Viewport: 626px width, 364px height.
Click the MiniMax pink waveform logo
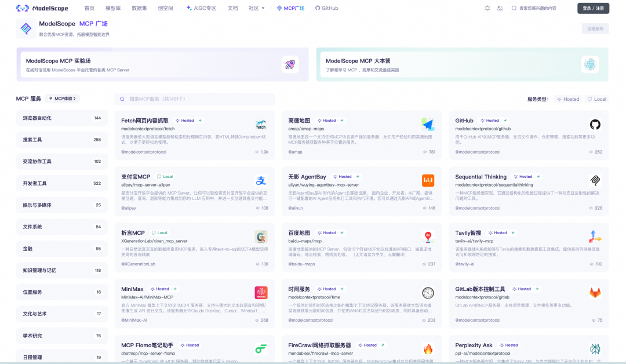[x=261, y=293]
